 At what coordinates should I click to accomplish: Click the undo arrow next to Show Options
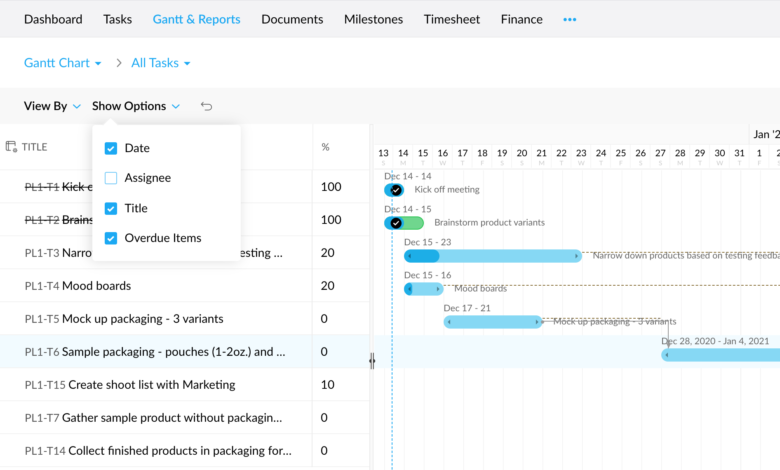click(x=206, y=106)
